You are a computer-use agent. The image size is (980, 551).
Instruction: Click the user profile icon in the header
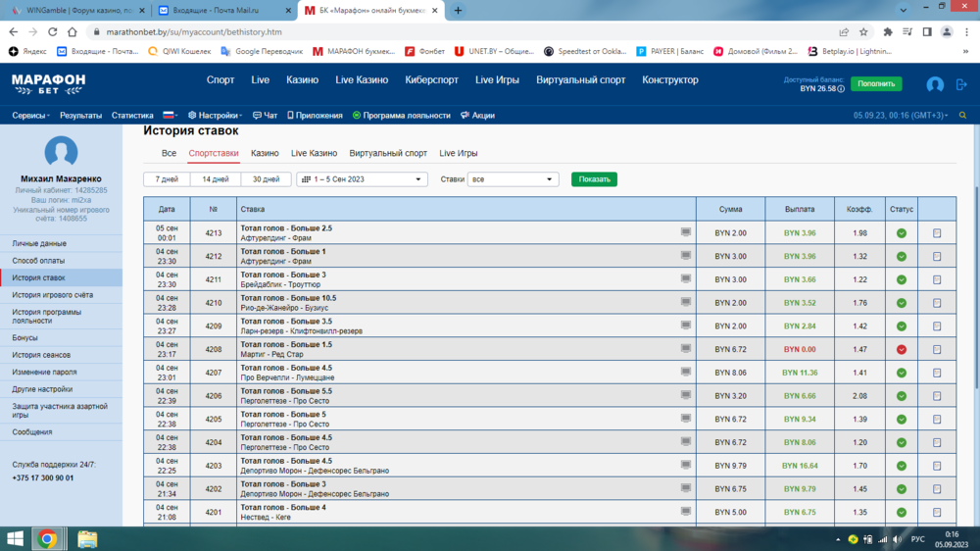tap(935, 85)
